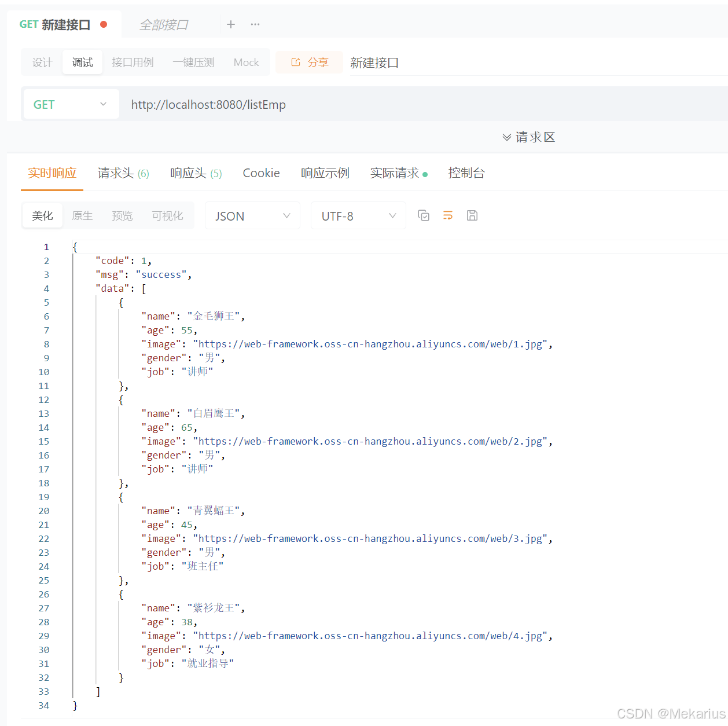
Task: Copy the JSON response content
Action: click(424, 215)
